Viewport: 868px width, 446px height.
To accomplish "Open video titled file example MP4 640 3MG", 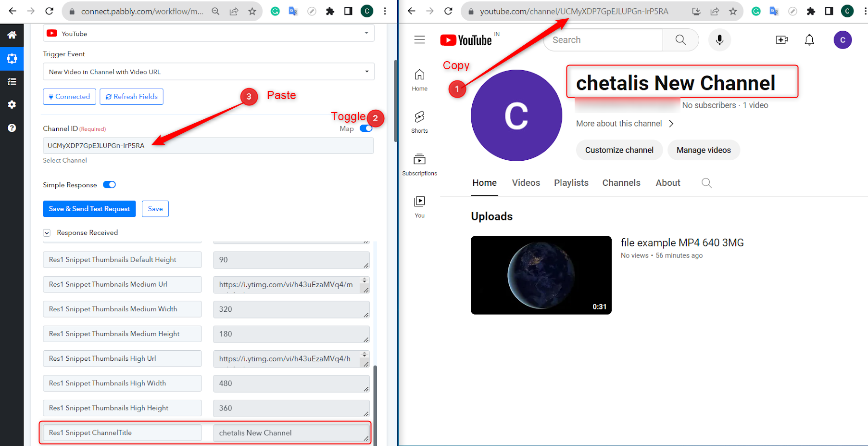I will [682, 243].
